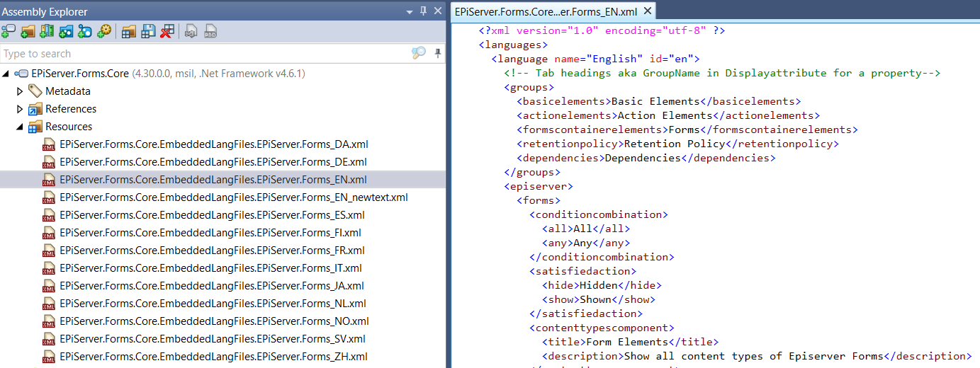The height and width of the screenshot is (368, 980).
Task: Click the Save Assembly List floppy icon
Action: coord(147,31)
